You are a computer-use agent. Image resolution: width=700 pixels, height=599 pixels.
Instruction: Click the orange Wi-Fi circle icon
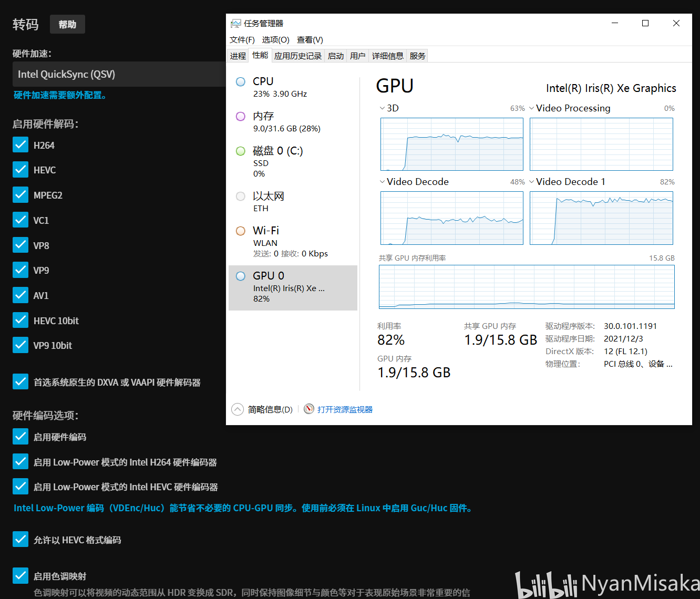[x=241, y=231]
